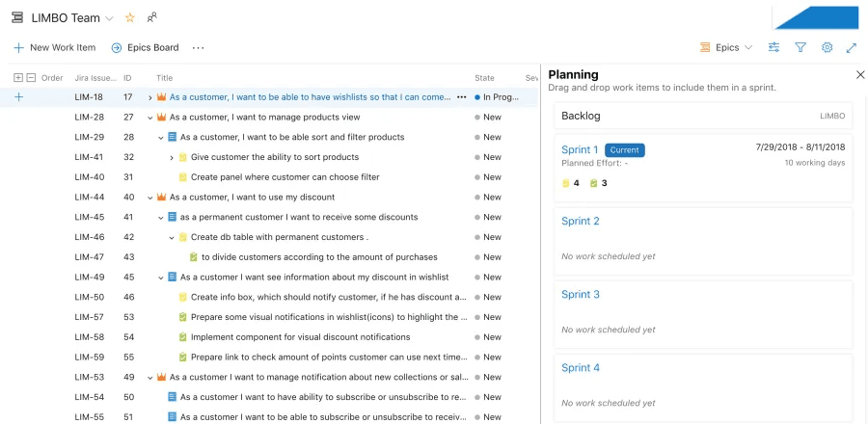Select 'to divide customers according to the amount' row
868x424 pixels.
click(269, 257)
